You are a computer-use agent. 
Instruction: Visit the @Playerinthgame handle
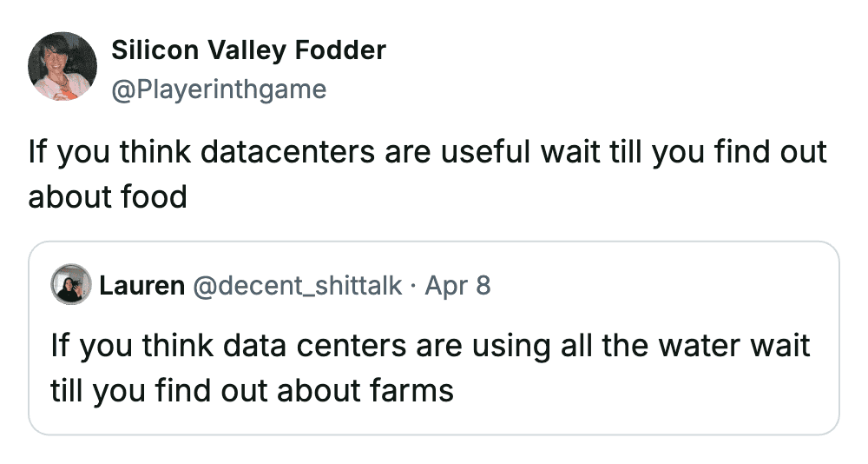(219, 89)
